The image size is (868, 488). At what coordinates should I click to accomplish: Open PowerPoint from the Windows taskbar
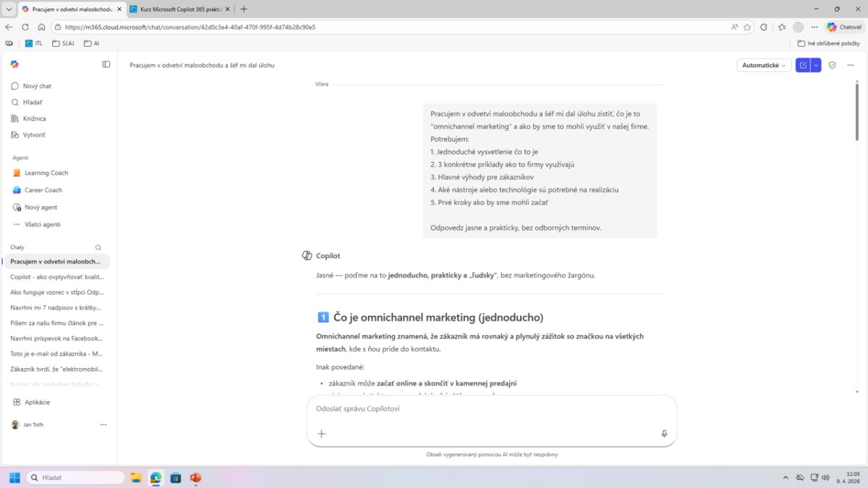195,478
